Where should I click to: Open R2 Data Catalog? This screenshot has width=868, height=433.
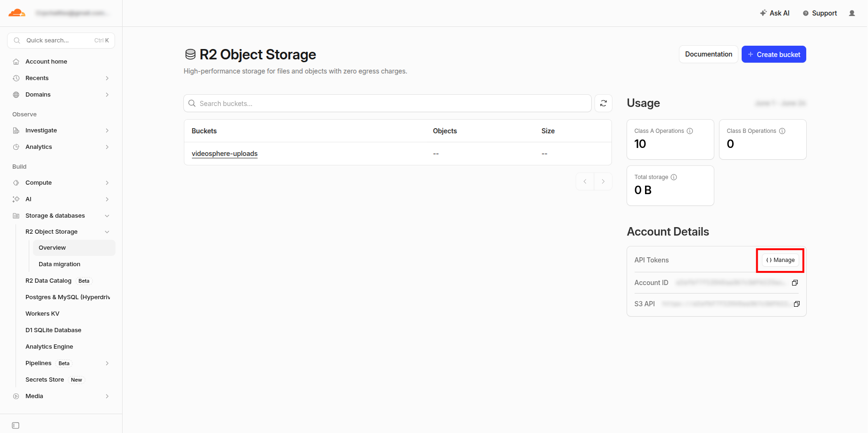tap(49, 281)
